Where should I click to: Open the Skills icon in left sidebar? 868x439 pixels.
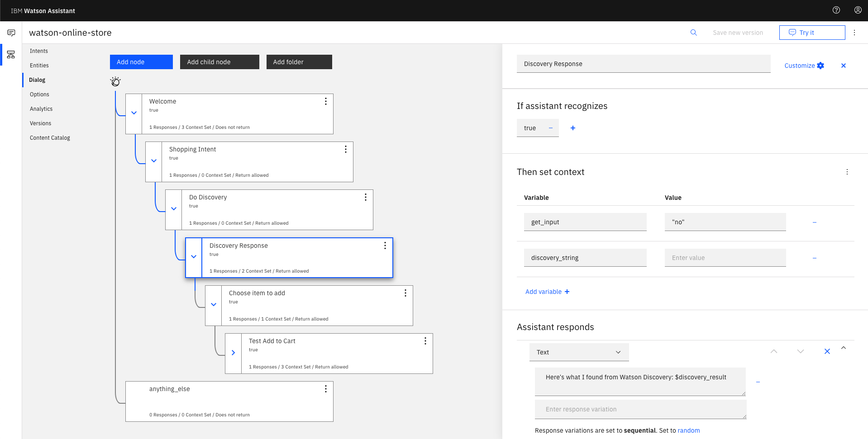tap(11, 55)
